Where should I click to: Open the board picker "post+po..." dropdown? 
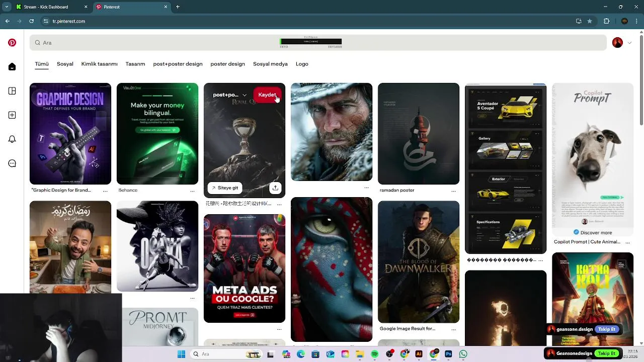(x=230, y=95)
